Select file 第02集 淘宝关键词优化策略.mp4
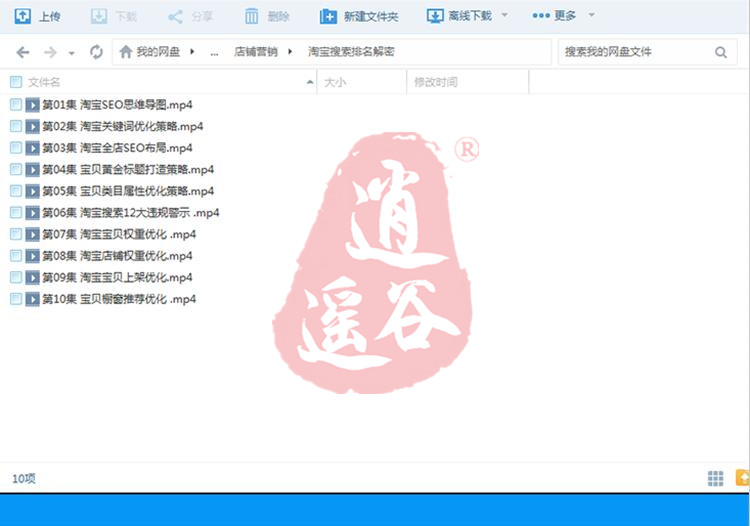Viewport: 750px width, 526px height. 122,126
